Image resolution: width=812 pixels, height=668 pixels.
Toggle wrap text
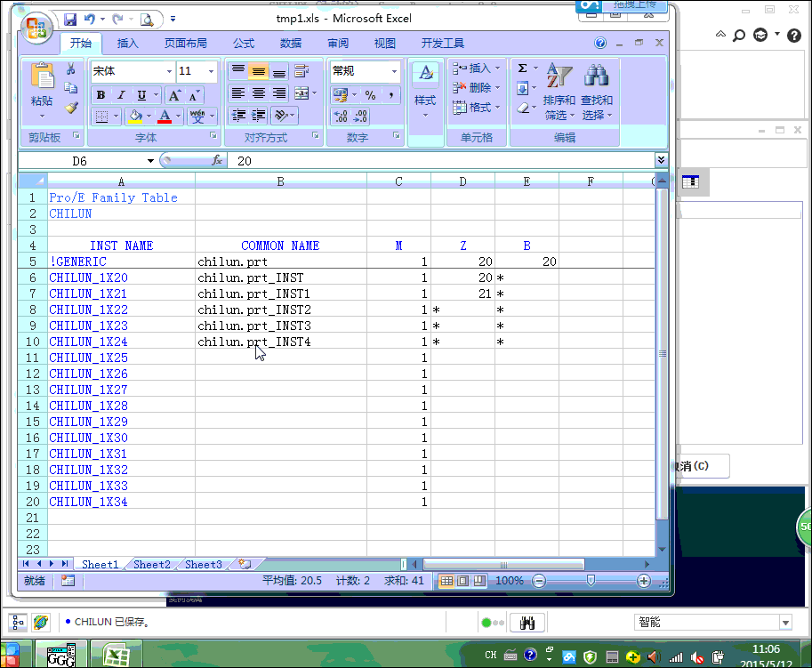point(301,71)
